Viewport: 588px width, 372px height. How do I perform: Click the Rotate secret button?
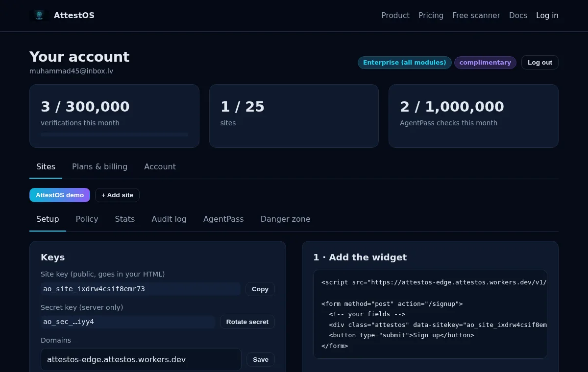[247, 322]
